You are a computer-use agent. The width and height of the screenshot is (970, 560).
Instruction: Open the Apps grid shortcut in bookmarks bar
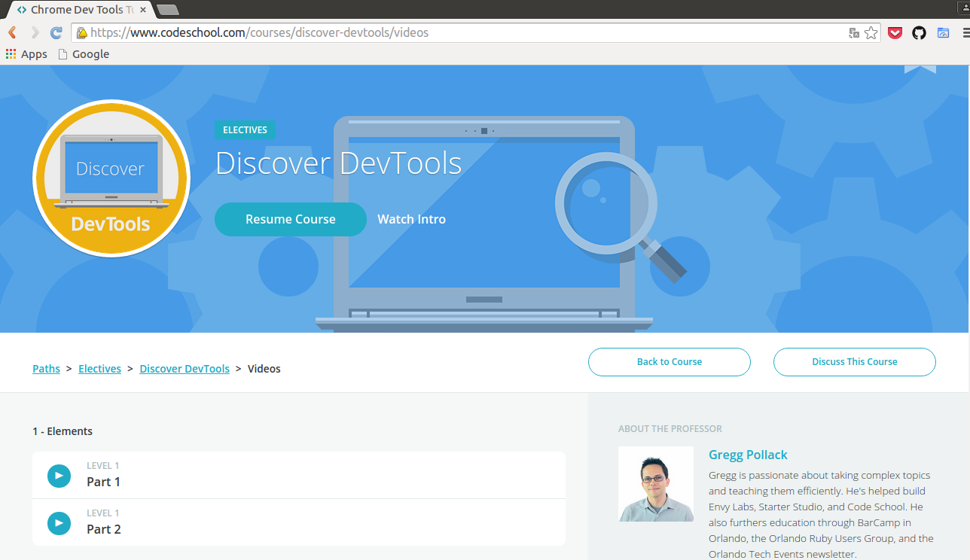pyautogui.click(x=26, y=54)
